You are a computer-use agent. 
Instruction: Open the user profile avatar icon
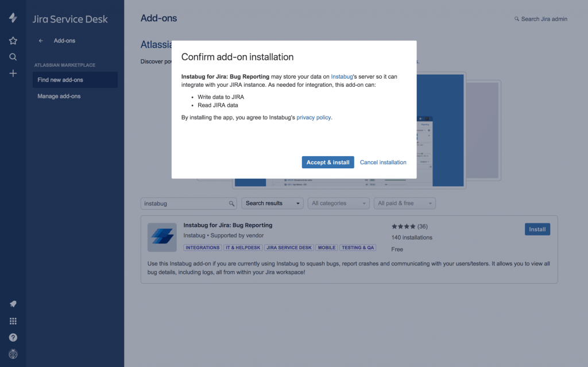coord(13,354)
